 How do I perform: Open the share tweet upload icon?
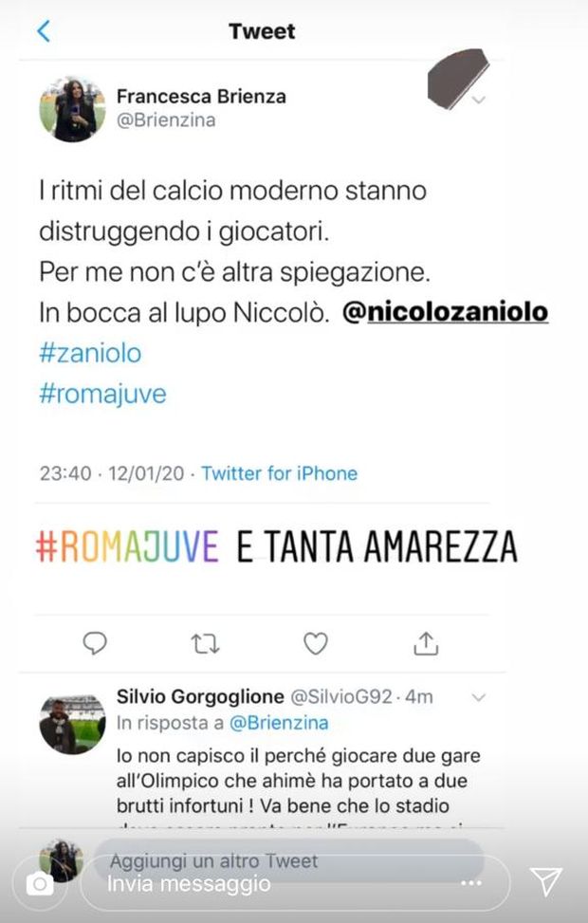426,643
